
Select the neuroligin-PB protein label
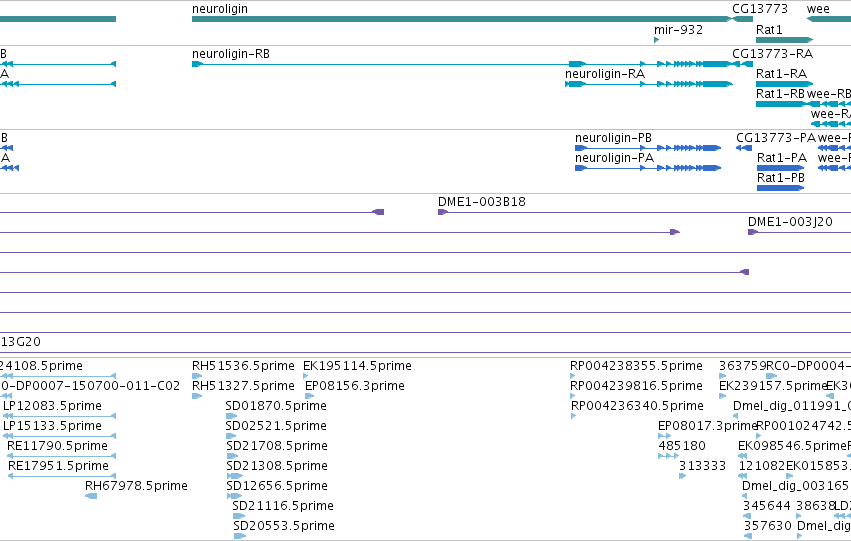pos(613,138)
